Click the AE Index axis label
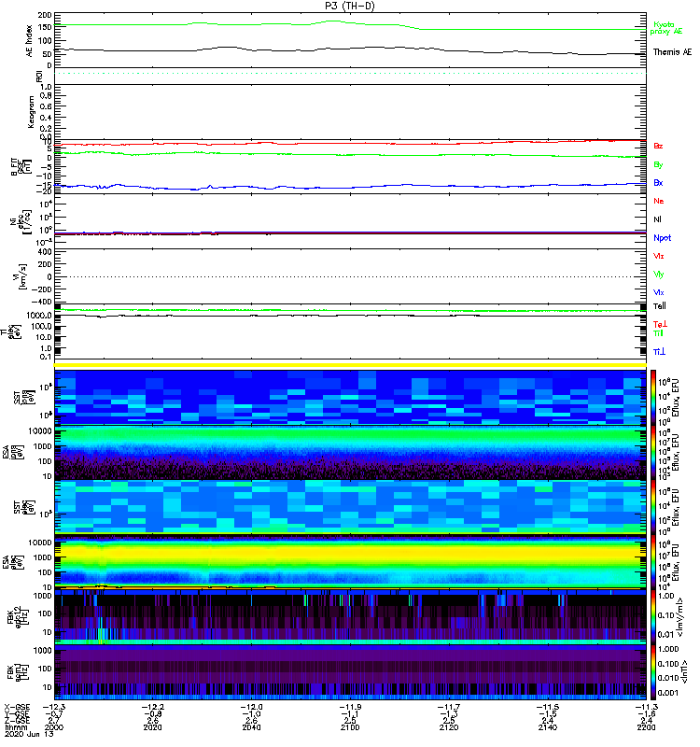This screenshot has height=747, width=700. [x=30, y=41]
